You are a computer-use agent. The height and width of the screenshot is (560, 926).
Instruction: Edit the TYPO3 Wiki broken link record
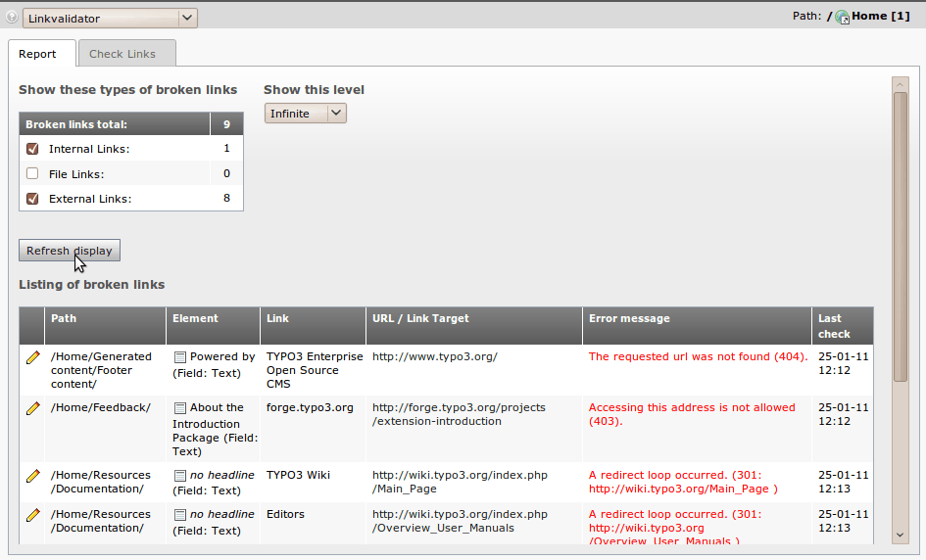point(32,476)
